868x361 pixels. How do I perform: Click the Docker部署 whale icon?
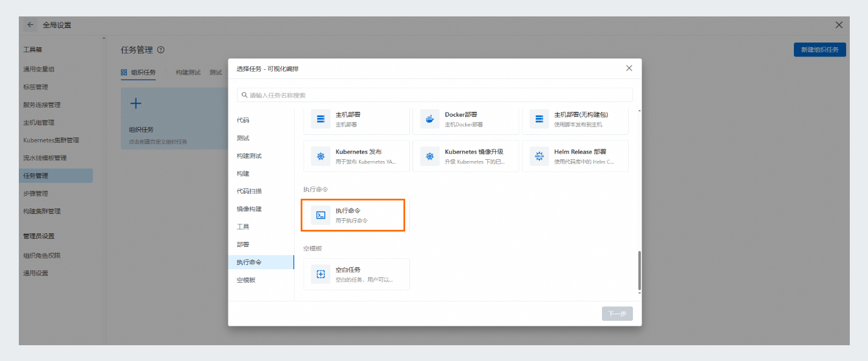430,119
